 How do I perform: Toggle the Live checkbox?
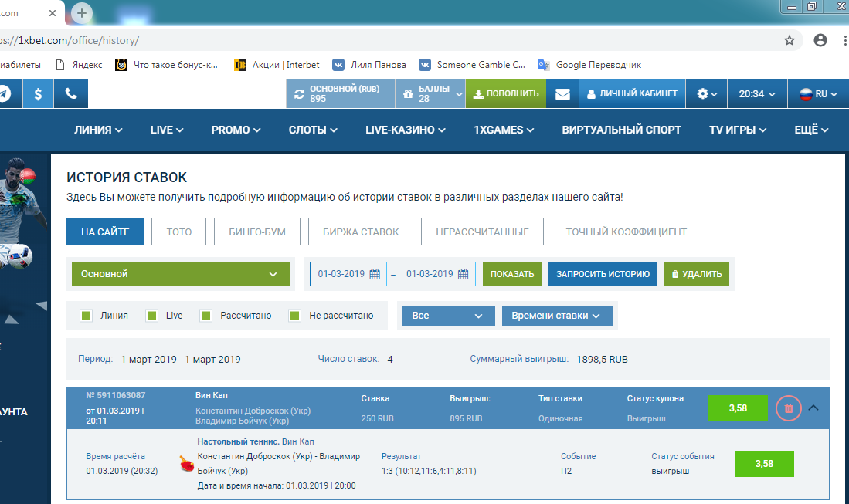tap(152, 316)
